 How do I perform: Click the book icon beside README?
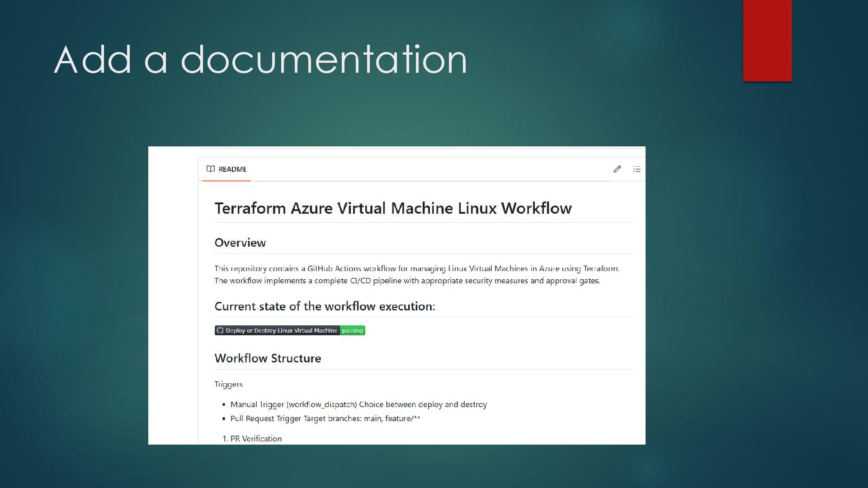pos(211,169)
